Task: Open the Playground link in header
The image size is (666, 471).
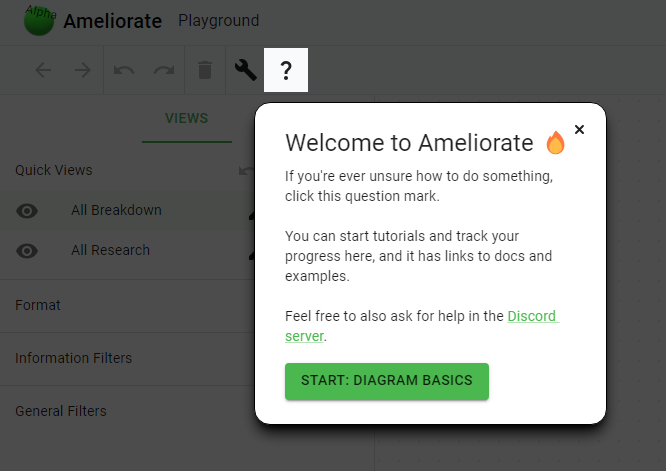Action: coord(218,21)
